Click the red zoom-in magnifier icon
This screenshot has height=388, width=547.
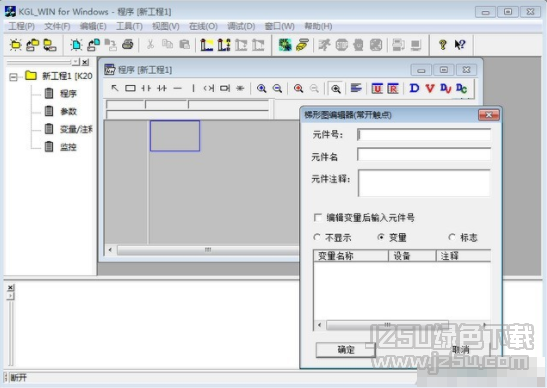[x=298, y=88]
